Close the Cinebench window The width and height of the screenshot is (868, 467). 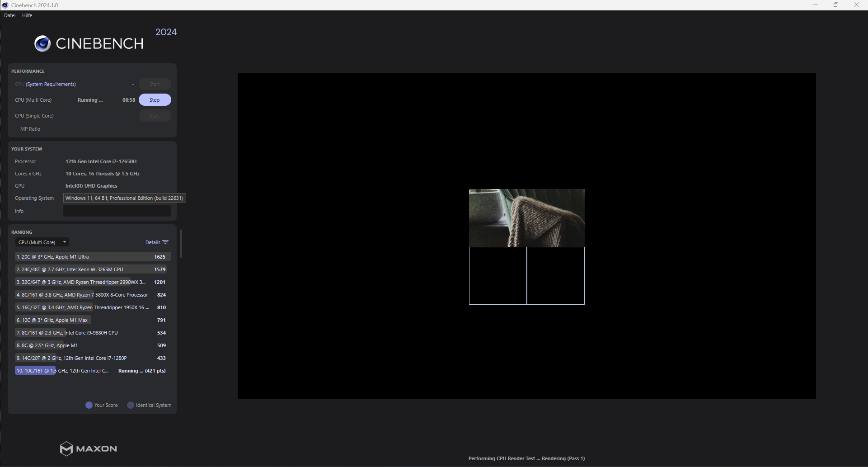coord(857,5)
